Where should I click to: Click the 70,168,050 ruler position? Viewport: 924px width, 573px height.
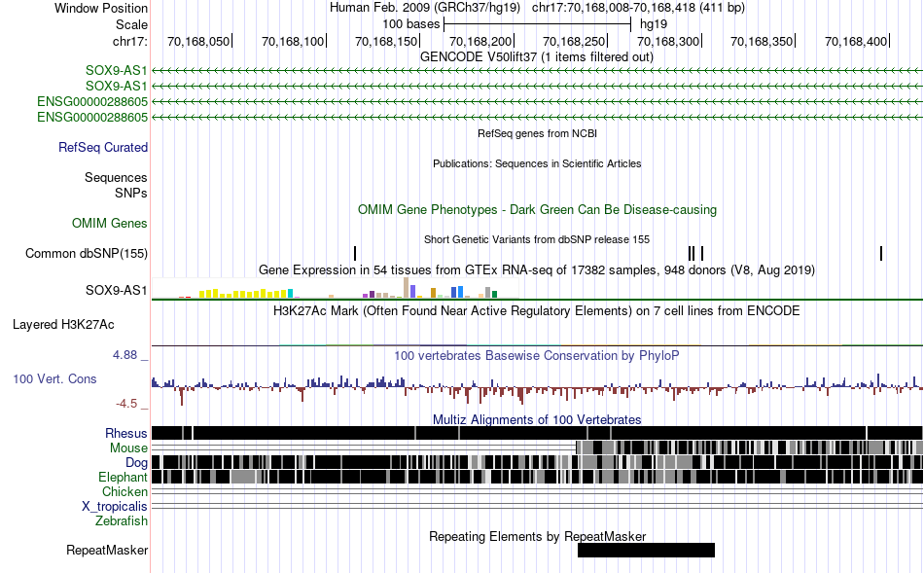pyautogui.click(x=198, y=41)
